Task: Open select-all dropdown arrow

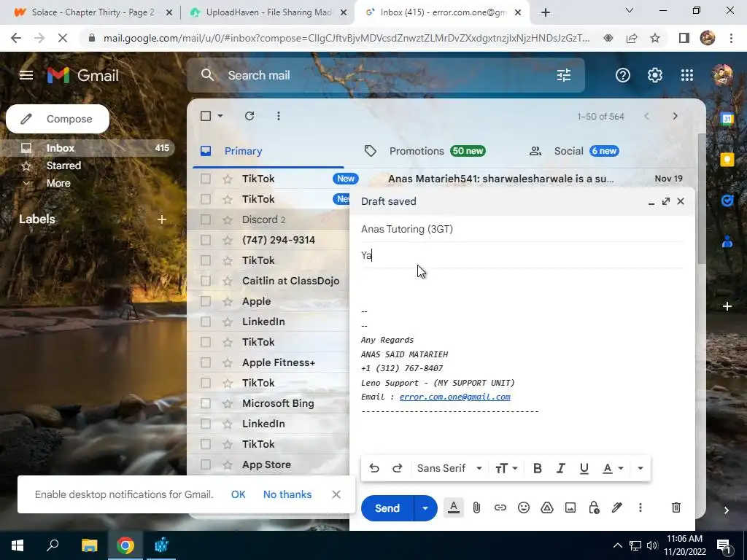Action: pyautogui.click(x=220, y=116)
